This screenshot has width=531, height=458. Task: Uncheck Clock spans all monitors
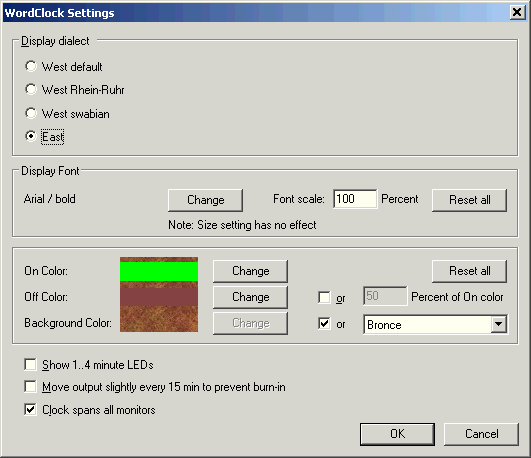click(x=30, y=410)
